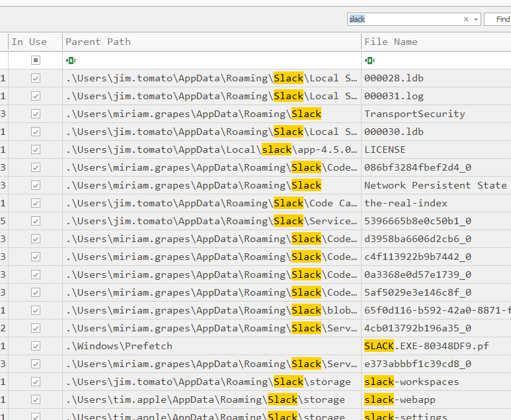Click the Parent Path filter operator icon
Viewport: 511px width, 420px height.
point(71,60)
